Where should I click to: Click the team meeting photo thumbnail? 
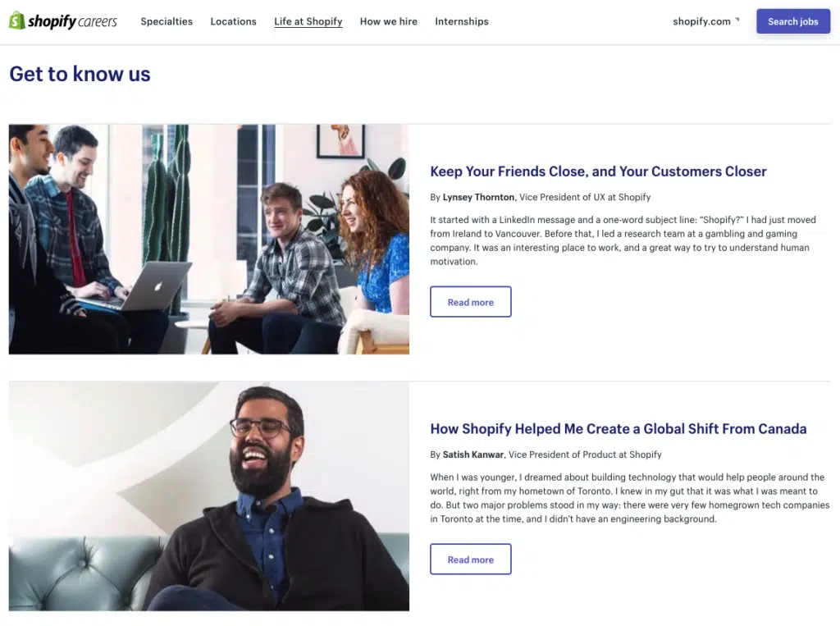209,239
